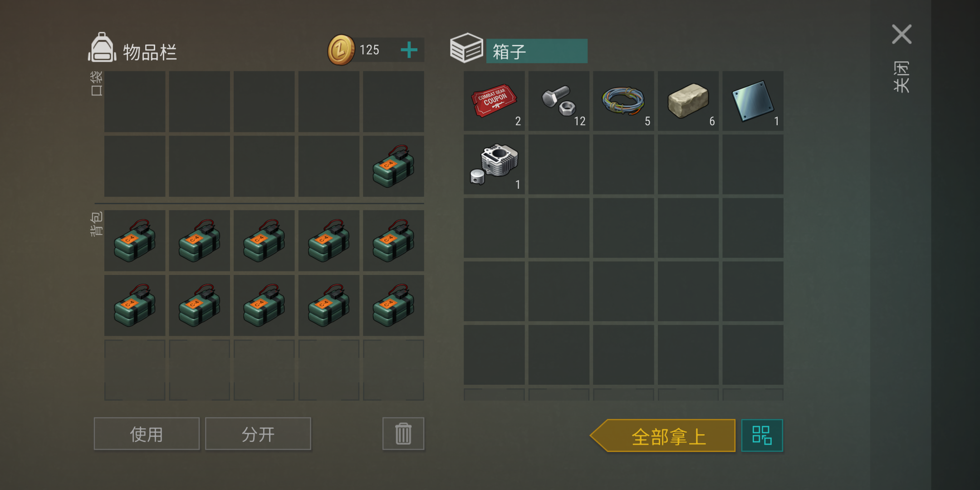Viewport: 980px width, 490px height.
Task: Click the gold coin currency icon
Action: click(x=341, y=50)
